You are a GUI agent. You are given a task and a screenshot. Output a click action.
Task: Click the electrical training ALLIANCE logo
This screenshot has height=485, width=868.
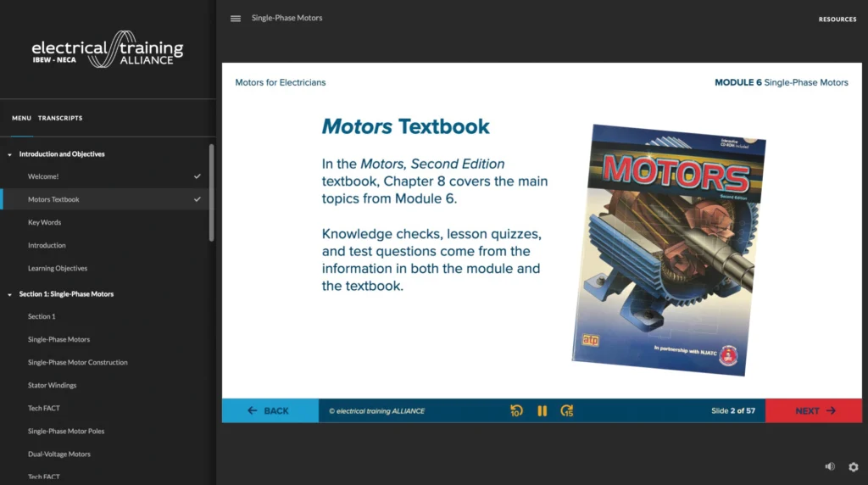coord(108,49)
